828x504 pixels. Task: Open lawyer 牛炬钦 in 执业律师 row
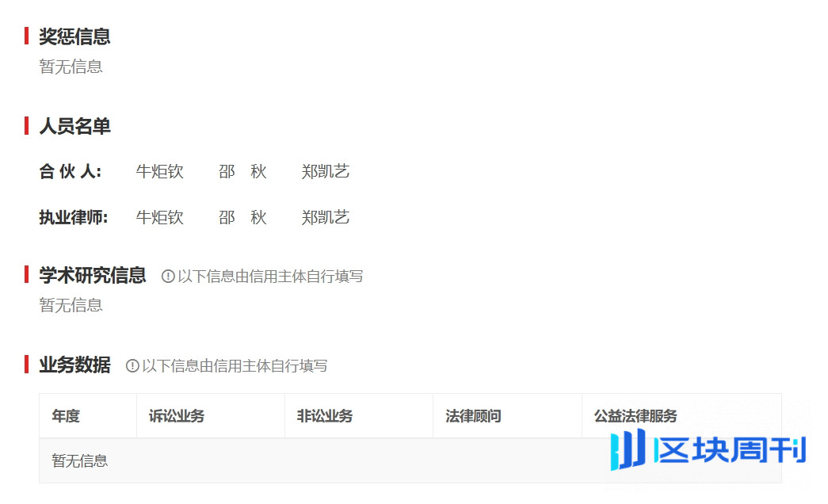159,218
